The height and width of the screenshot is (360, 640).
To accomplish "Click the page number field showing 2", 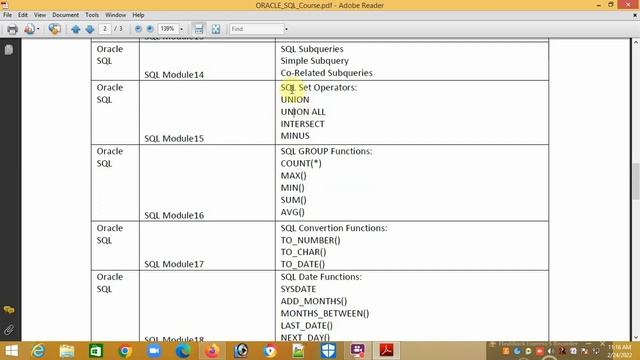I will coord(105,29).
